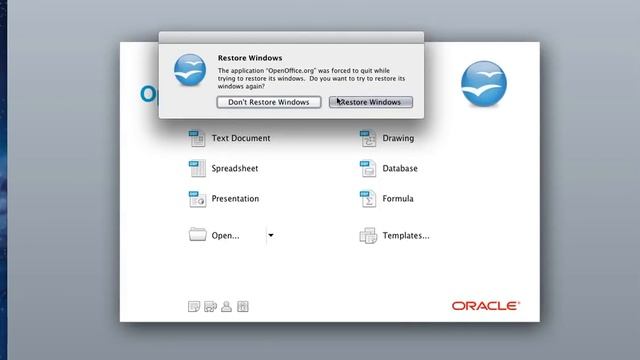Screen dimensions: 640x360
Task: Click the "Templates..." label
Action: pyautogui.click(x=406, y=236)
